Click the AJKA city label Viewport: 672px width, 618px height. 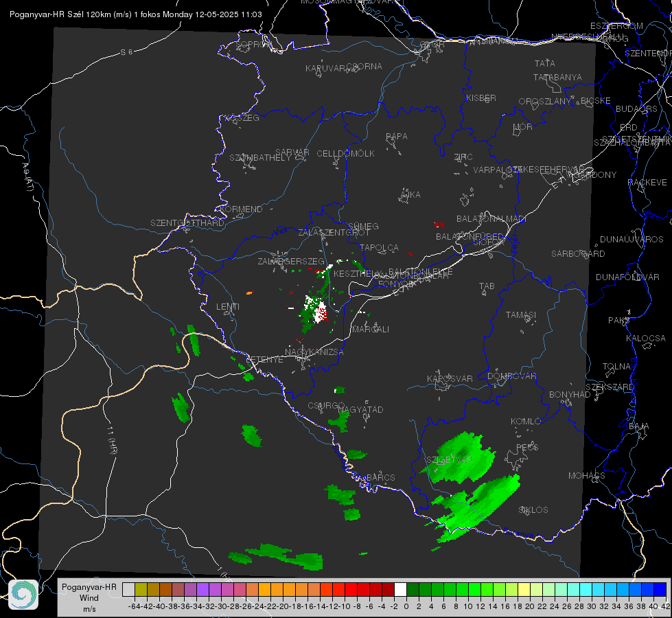pyautogui.click(x=410, y=195)
